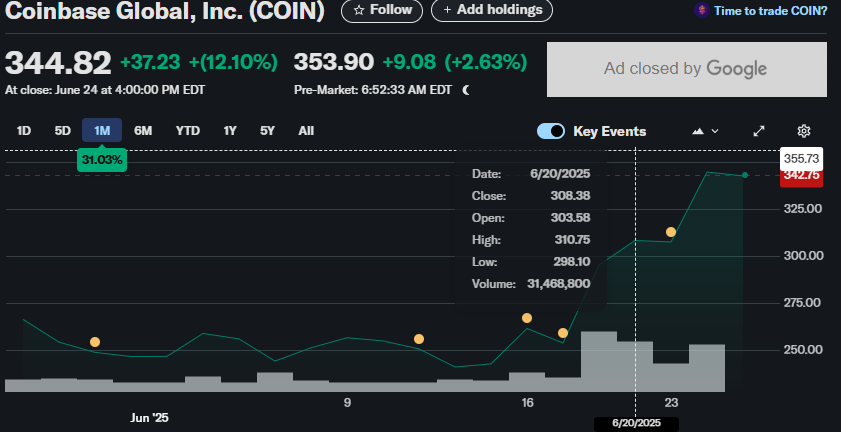Click Add holdings button
This screenshot has height=432, width=841.
click(x=492, y=10)
